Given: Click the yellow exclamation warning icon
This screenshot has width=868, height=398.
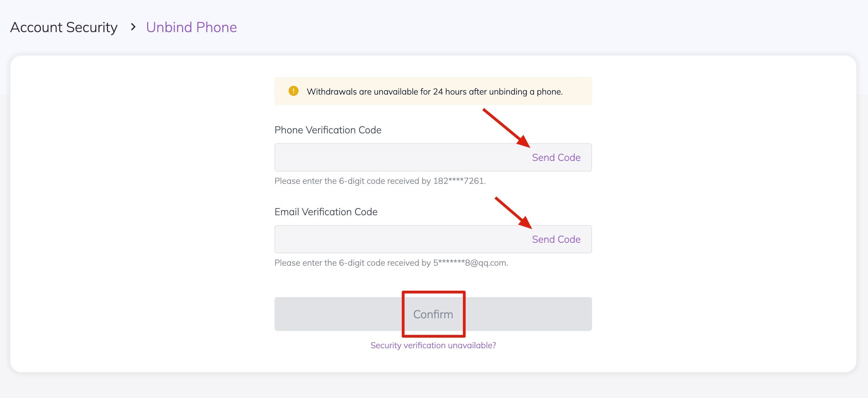Looking at the screenshot, I should coord(293,91).
